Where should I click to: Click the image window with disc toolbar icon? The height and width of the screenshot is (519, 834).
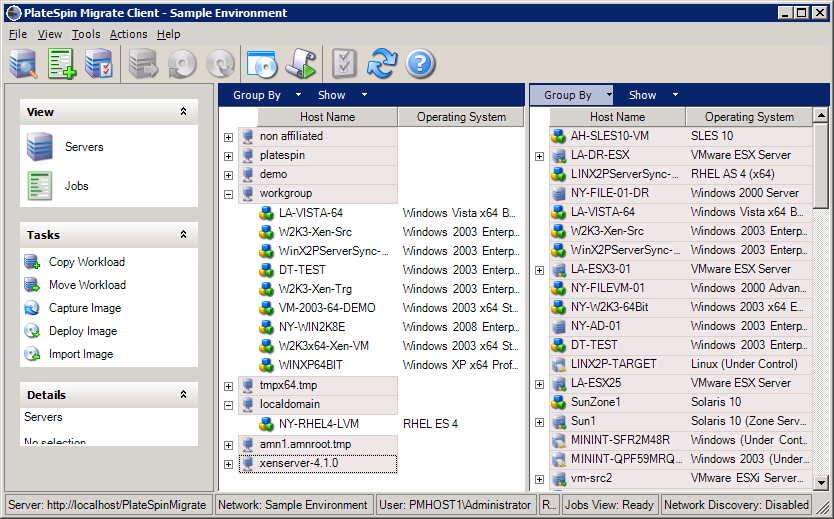[x=261, y=64]
